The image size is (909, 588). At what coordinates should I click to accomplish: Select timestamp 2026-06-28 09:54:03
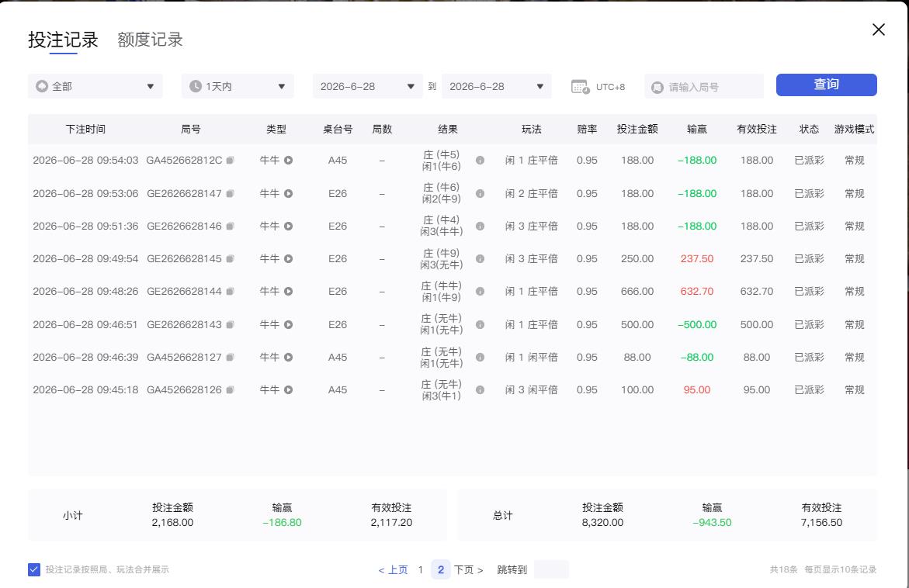85,161
